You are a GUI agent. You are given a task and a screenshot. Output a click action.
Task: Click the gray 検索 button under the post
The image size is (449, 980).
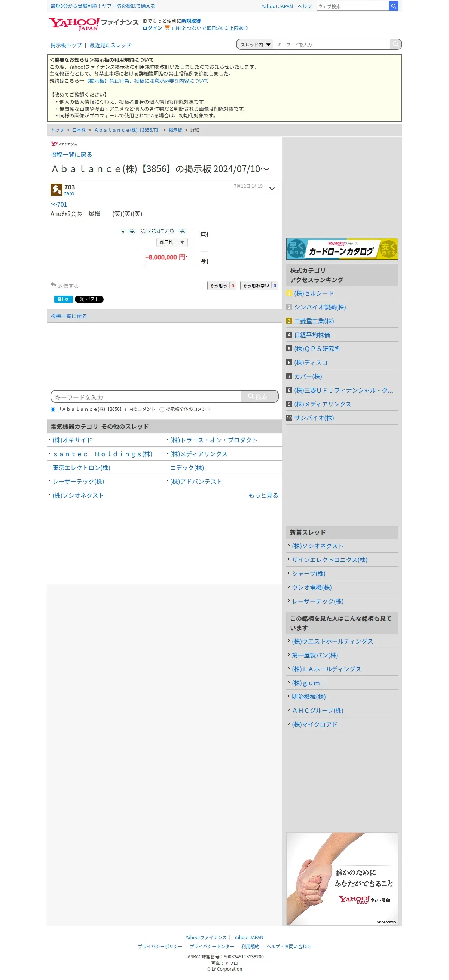259,396
